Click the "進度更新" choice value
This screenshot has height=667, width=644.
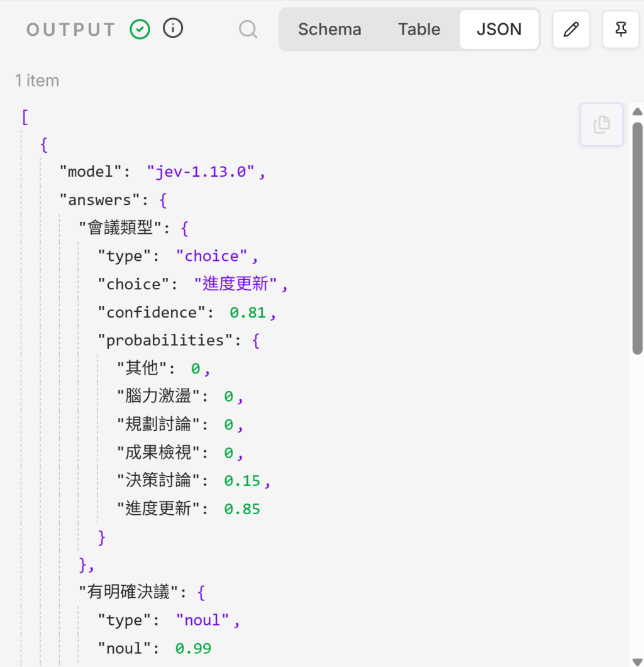tap(235, 284)
